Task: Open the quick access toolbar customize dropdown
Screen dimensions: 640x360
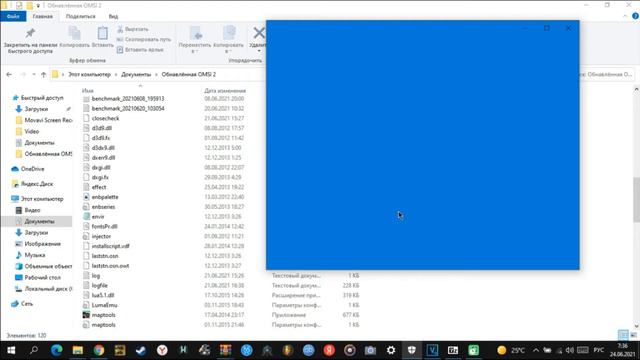Action: click(38, 6)
